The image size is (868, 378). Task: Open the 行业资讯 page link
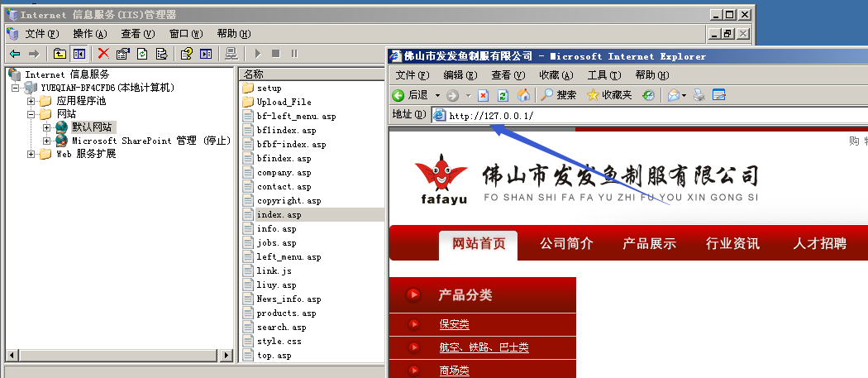pos(732,243)
